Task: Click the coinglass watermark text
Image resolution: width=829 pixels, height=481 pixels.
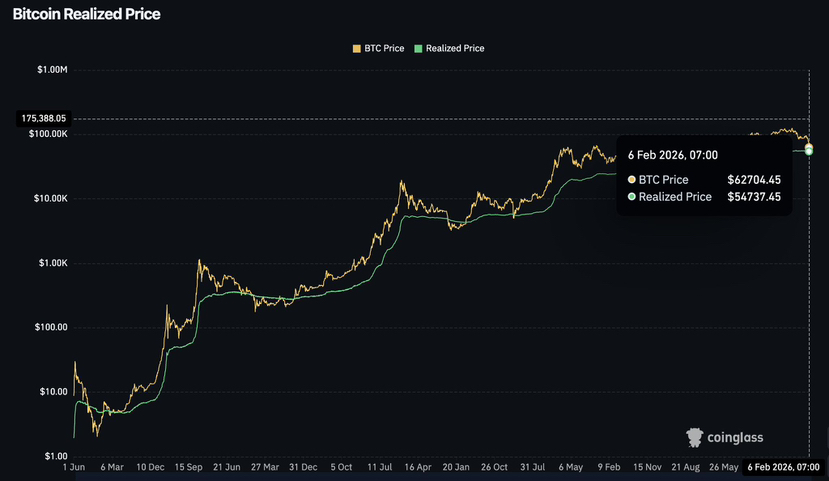Action: 735,438
